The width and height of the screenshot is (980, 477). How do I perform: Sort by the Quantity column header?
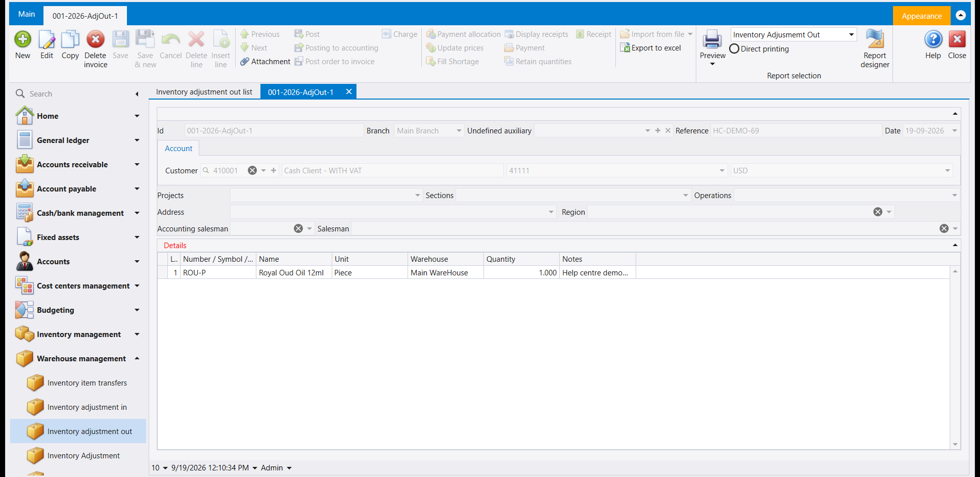tap(521, 259)
